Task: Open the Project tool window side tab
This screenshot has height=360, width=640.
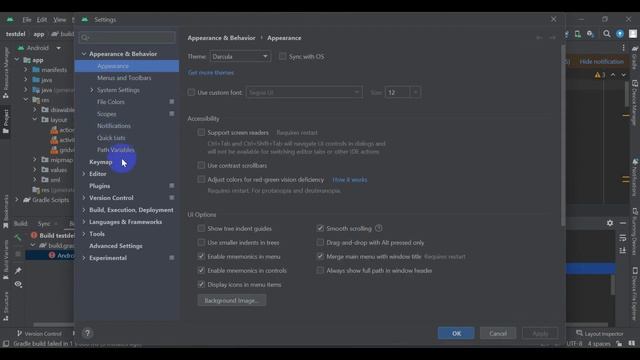Action: click(x=6, y=121)
